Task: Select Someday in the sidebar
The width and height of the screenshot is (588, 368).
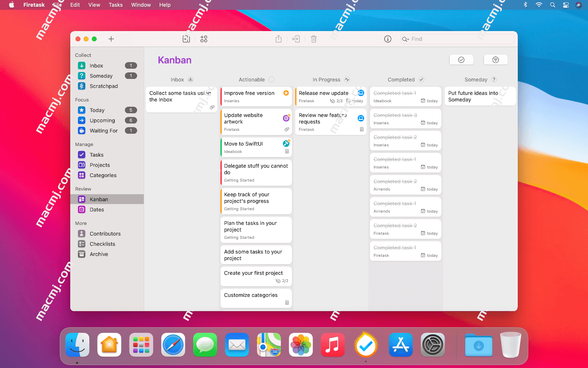Action: pos(107,76)
